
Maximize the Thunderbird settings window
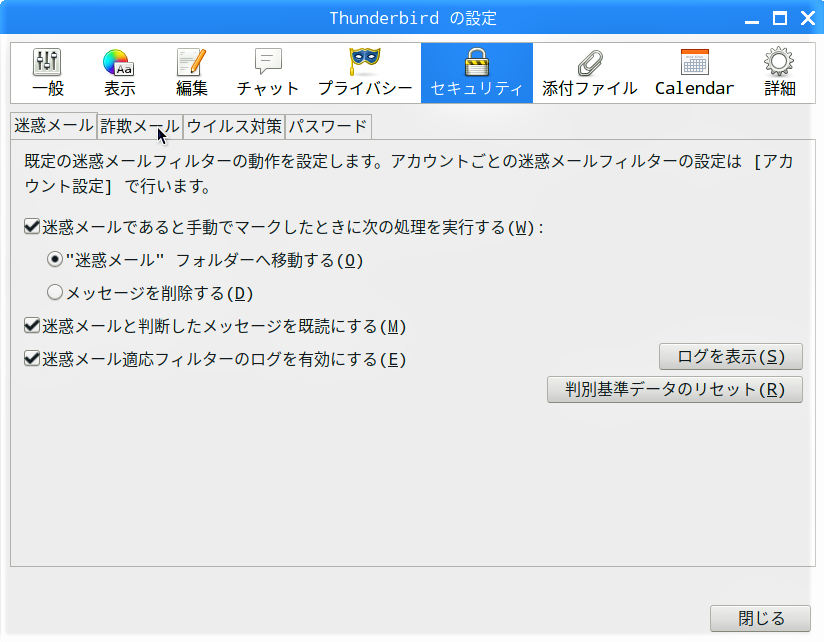point(780,18)
